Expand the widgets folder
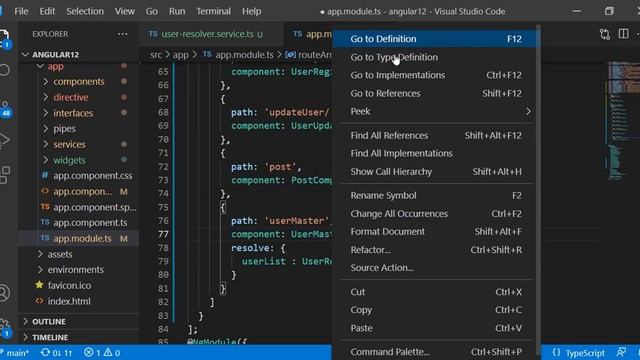This screenshot has height=360, width=640. click(79, 160)
